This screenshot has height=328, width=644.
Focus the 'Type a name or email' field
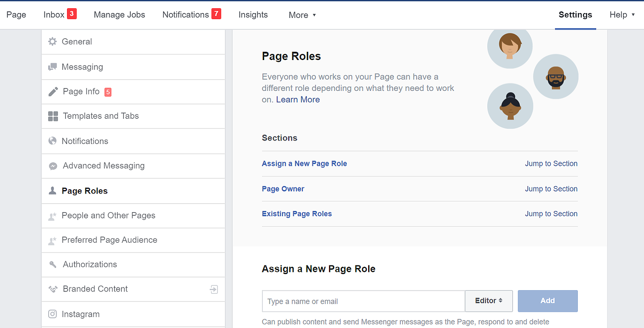point(364,301)
